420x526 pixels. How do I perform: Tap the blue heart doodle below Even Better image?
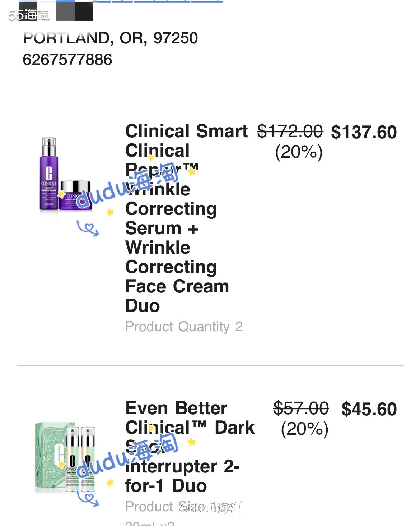pyautogui.click(x=88, y=498)
